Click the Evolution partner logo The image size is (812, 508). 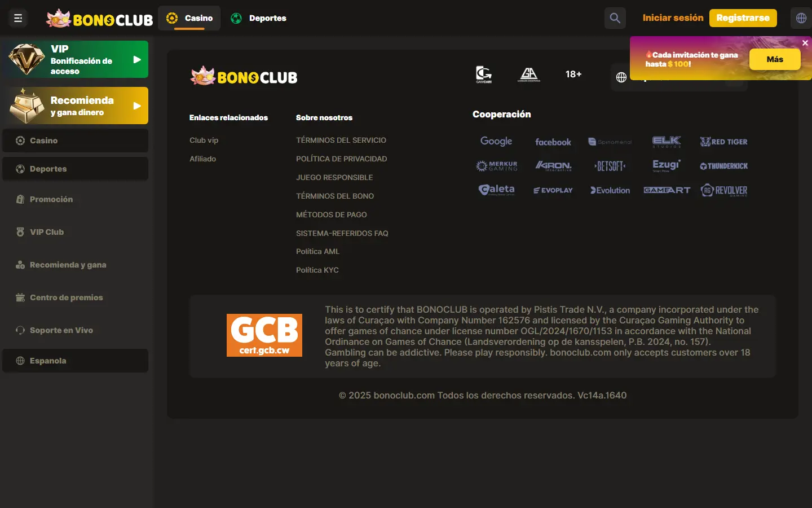click(610, 190)
